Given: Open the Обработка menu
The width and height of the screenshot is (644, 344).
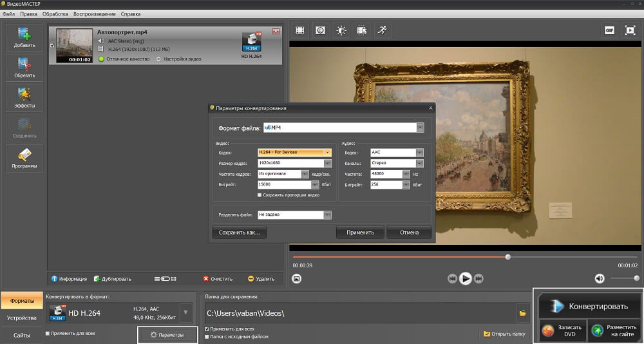Looking at the screenshot, I should (55, 14).
